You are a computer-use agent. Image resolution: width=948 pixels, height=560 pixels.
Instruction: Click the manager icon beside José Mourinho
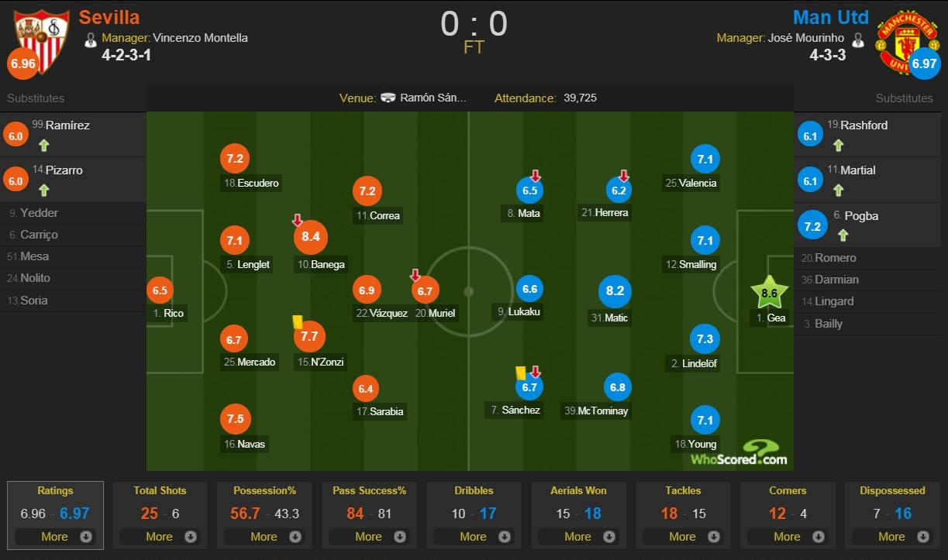858,39
